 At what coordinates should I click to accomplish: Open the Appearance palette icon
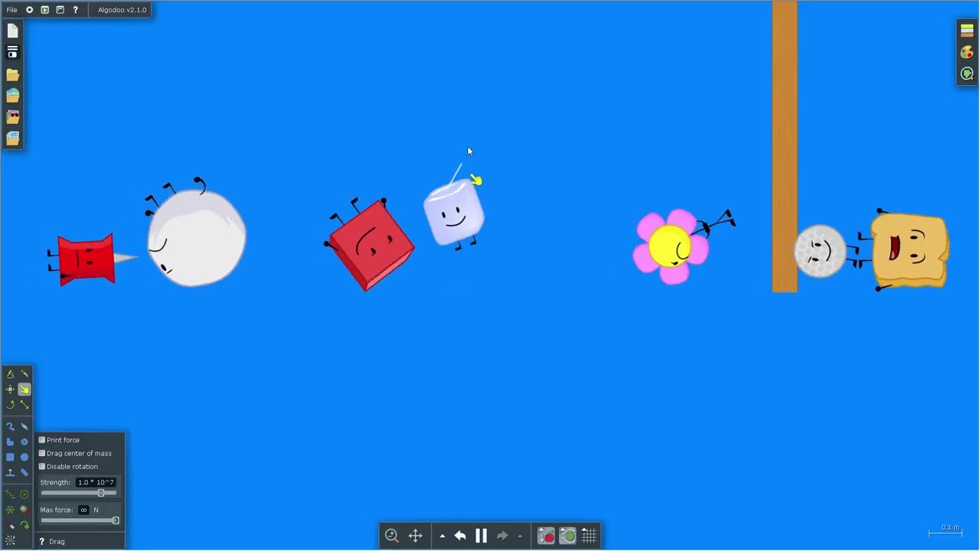(x=967, y=52)
